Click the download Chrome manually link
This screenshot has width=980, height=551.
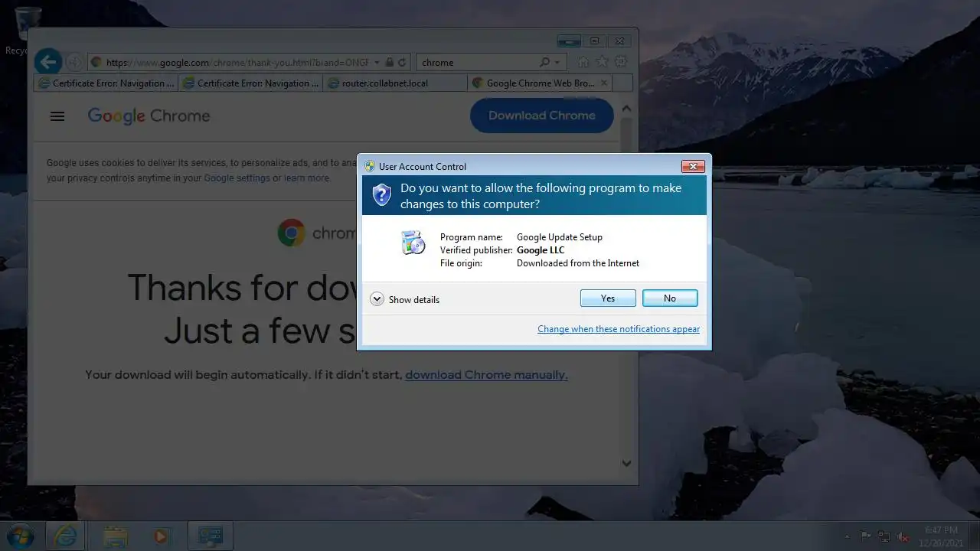coord(486,375)
